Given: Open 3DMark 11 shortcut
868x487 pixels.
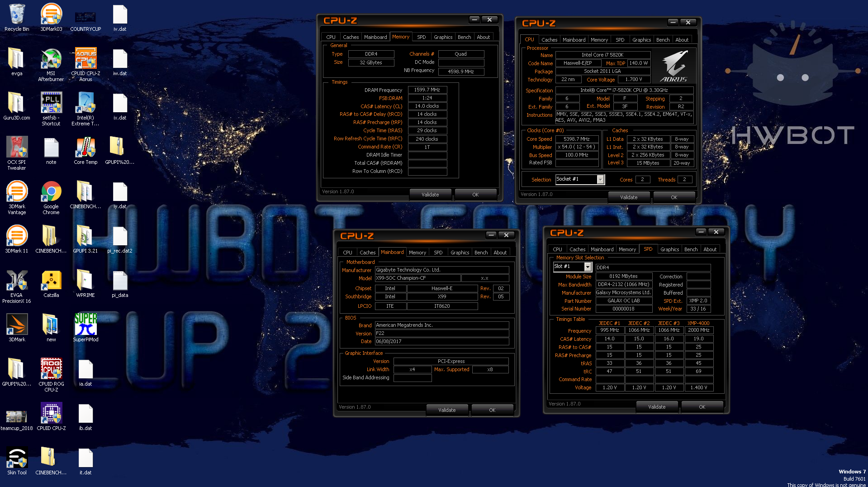Looking at the screenshot, I should point(17,239).
